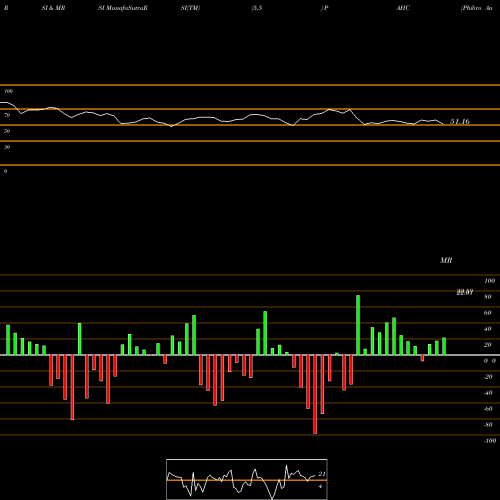The height and width of the screenshot is (500, 500).
Task: Click the header text SI(TM)
Action: [190, 8]
